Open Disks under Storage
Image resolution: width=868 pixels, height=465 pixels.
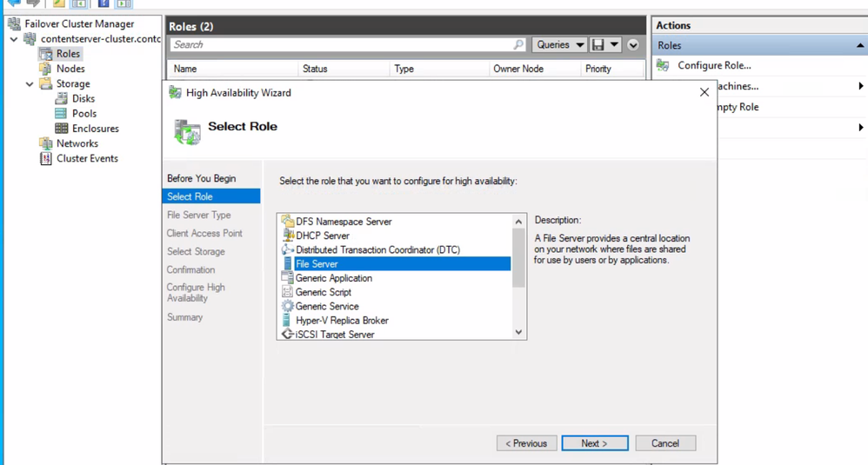point(83,98)
